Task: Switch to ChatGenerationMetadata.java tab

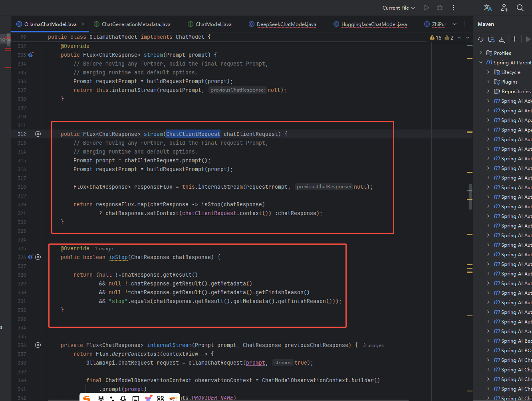Action: [132, 24]
